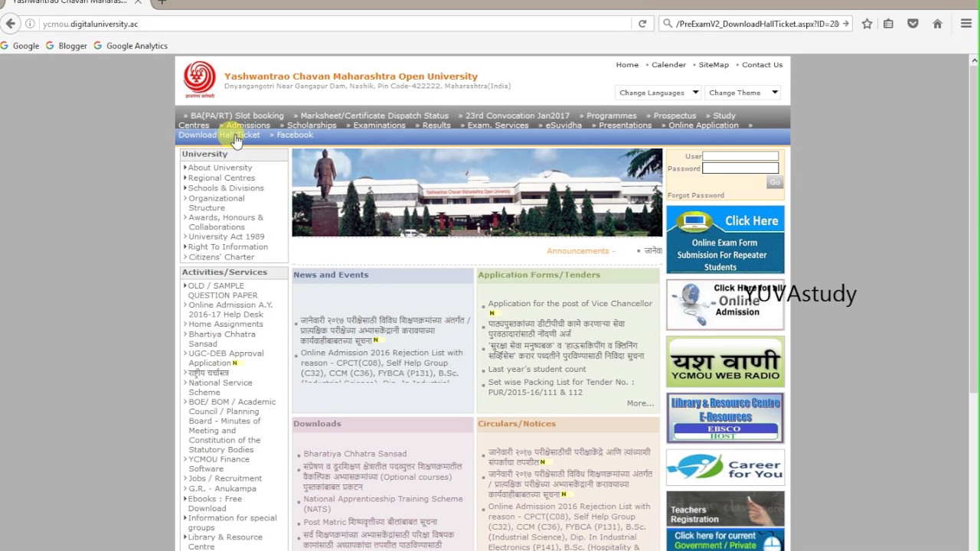Open the Online Admission banner

pyautogui.click(x=725, y=304)
